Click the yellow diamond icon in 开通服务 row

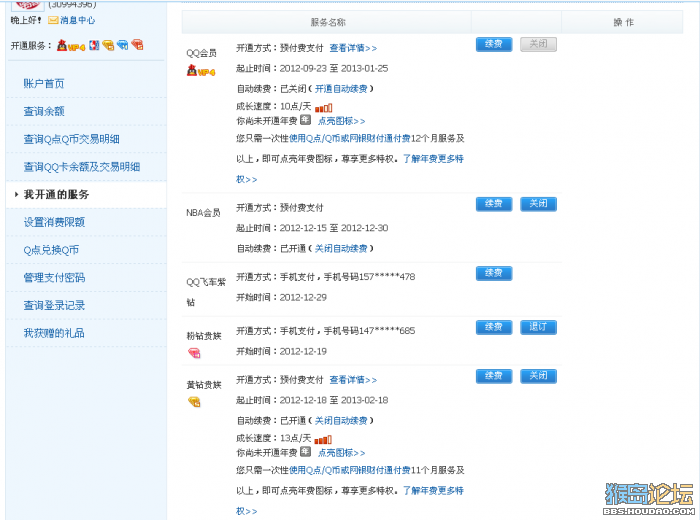pyautogui.click(x=108, y=45)
